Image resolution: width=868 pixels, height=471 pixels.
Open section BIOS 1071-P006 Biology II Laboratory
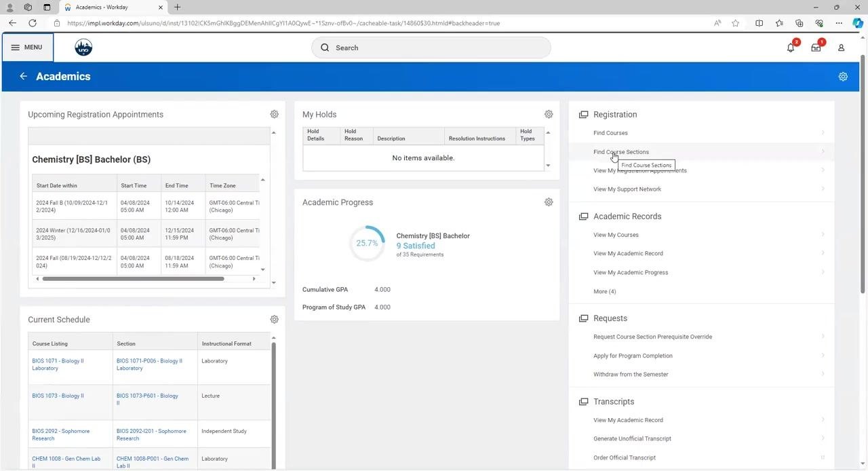pyautogui.click(x=149, y=364)
